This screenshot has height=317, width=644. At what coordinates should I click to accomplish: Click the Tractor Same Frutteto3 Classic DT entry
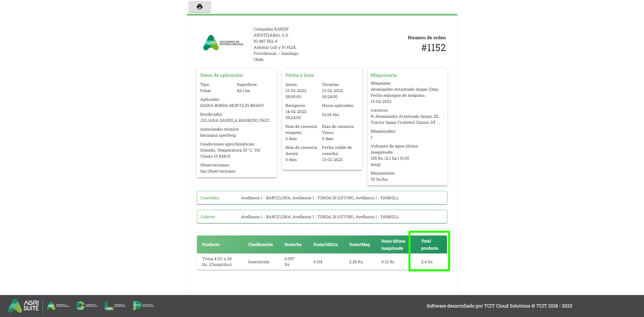(x=405, y=122)
